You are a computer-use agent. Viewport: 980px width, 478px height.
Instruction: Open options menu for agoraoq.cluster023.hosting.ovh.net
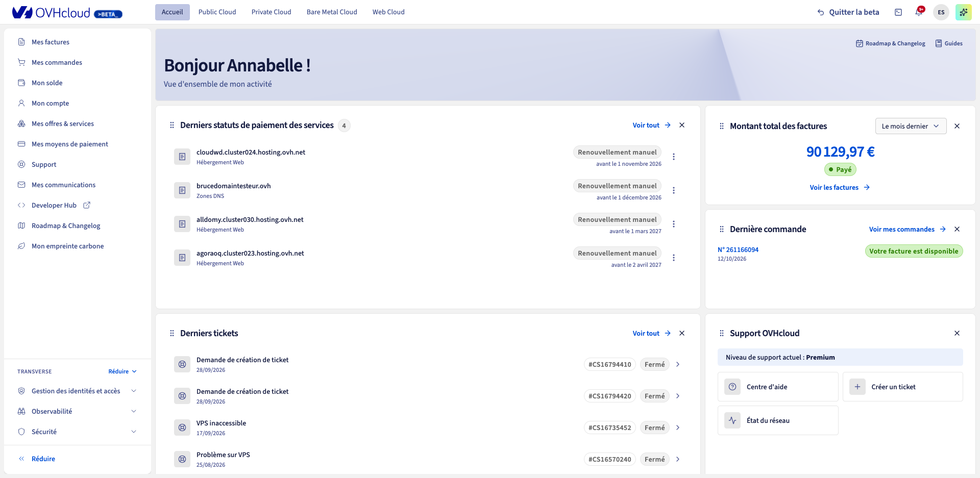674,258
